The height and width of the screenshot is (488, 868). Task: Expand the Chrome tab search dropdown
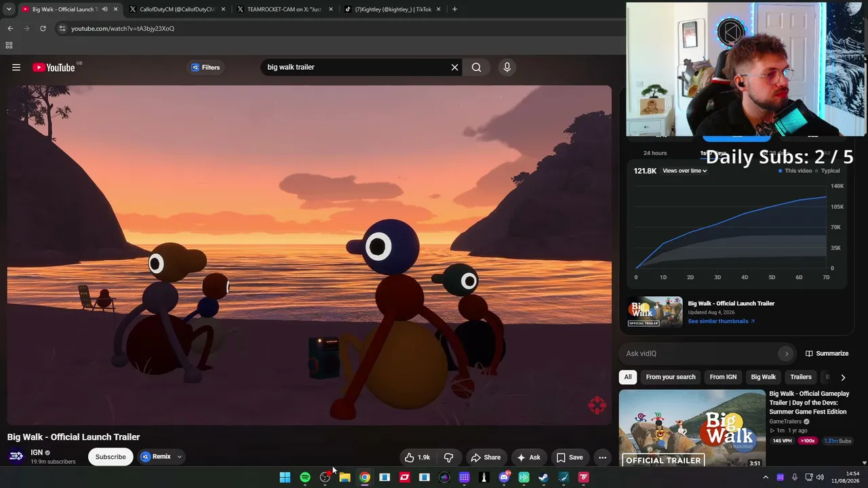9,9
